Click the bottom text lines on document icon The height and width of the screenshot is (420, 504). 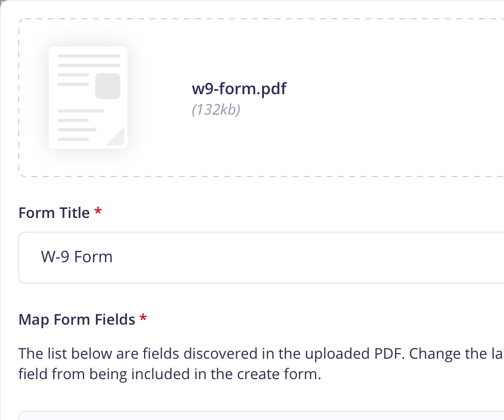tap(81, 125)
